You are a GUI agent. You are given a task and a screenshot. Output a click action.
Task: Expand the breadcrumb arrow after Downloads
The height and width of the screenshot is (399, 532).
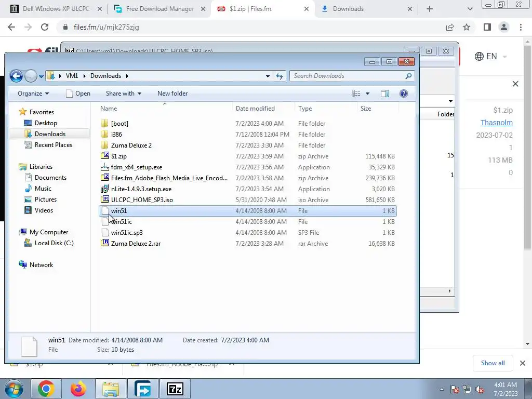click(x=127, y=76)
